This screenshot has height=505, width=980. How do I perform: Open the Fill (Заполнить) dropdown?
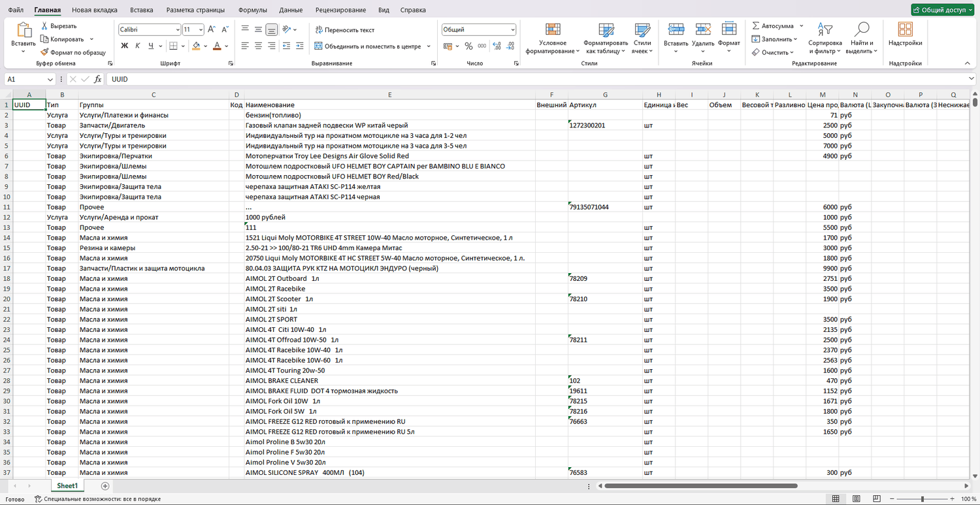pos(774,39)
